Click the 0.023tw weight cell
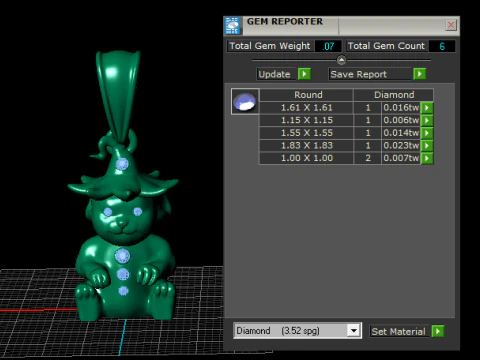 tap(401, 146)
